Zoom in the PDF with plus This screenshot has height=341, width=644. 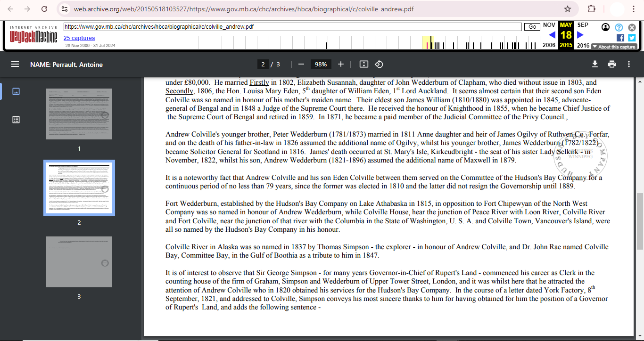341,65
